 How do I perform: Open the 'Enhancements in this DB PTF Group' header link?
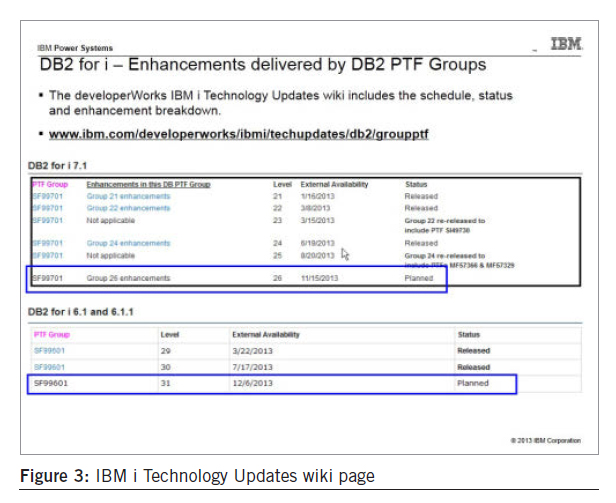tap(148, 184)
